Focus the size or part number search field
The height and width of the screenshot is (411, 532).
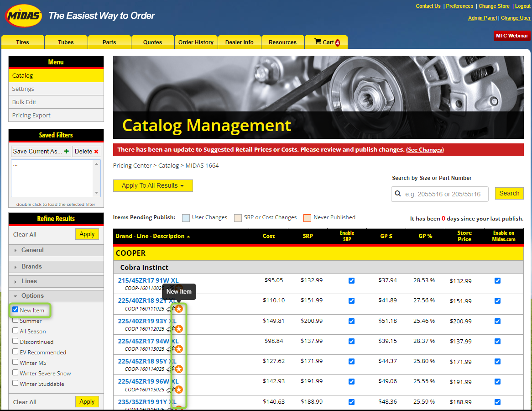coord(440,194)
